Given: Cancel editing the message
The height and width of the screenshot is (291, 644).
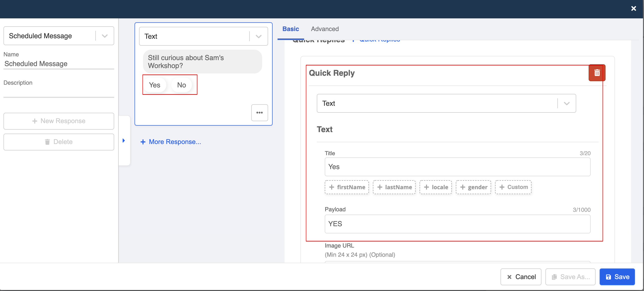Looking at the screenshot, I should point(521,277).
